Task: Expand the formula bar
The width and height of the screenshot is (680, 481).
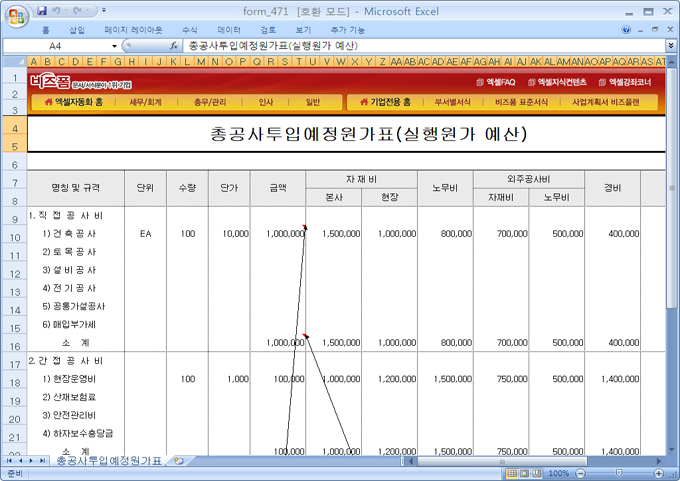Action: [670, 46]
